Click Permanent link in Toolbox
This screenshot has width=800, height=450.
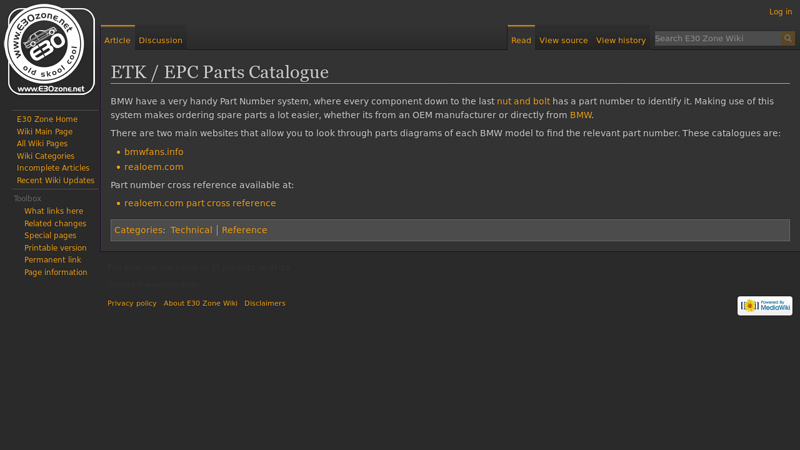53,260
